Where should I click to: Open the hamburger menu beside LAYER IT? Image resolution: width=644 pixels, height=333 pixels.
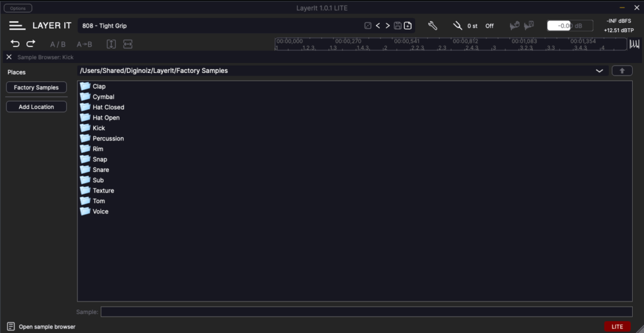point(17,26)
